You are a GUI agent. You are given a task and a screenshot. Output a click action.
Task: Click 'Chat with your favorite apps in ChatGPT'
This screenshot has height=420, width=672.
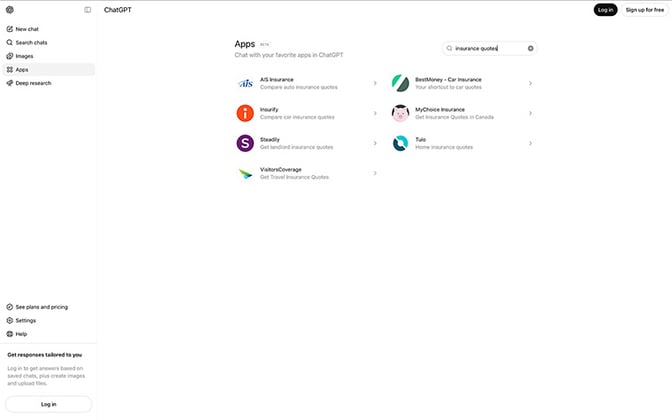pyautogui.click(x=289, y=55)
